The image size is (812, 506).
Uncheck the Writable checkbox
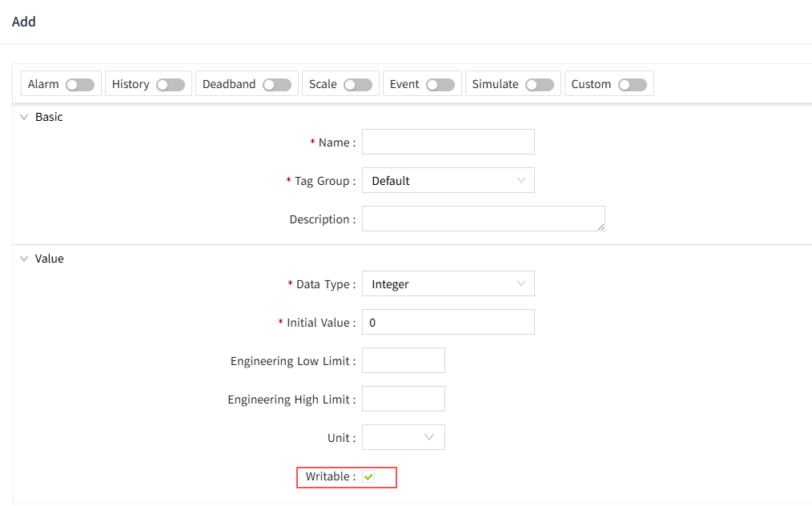coord(368,477)
